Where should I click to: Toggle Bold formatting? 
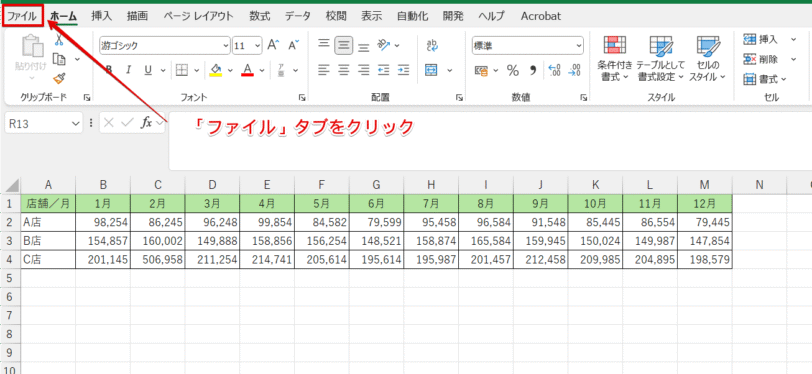[109, 70]
